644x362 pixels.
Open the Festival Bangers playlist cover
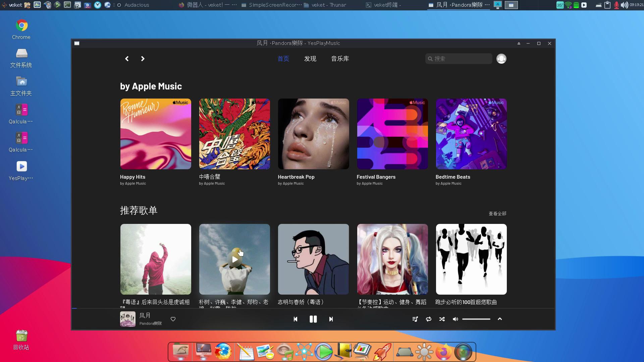pyautogui.click(x=392, y=134)
